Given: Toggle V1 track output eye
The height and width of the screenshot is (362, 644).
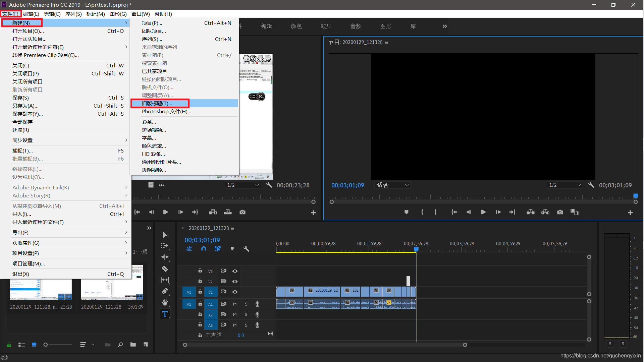Looking at the screenshot, I should pos(235,292).
